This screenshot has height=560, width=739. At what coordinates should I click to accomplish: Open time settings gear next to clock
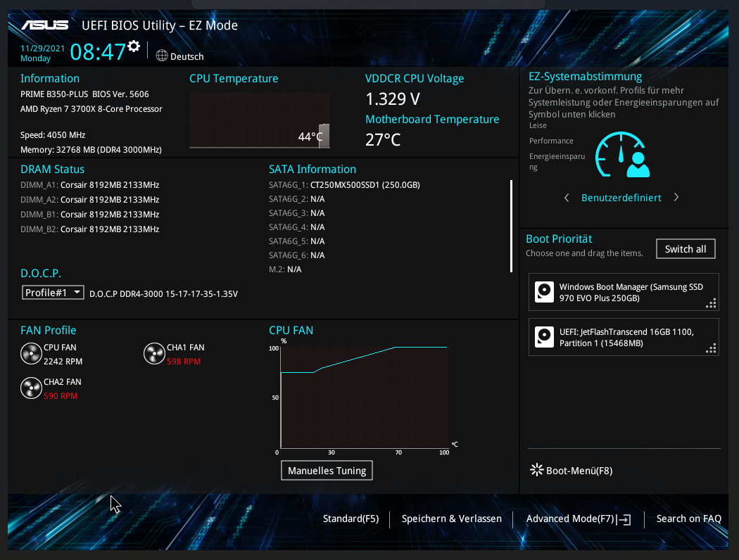134,46
